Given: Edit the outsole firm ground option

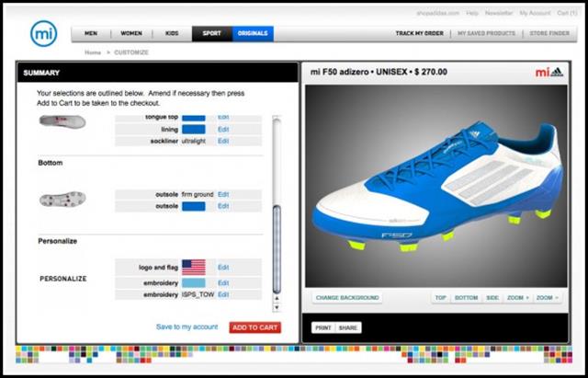Looking at the screenshot, I should tap(223, 194).
